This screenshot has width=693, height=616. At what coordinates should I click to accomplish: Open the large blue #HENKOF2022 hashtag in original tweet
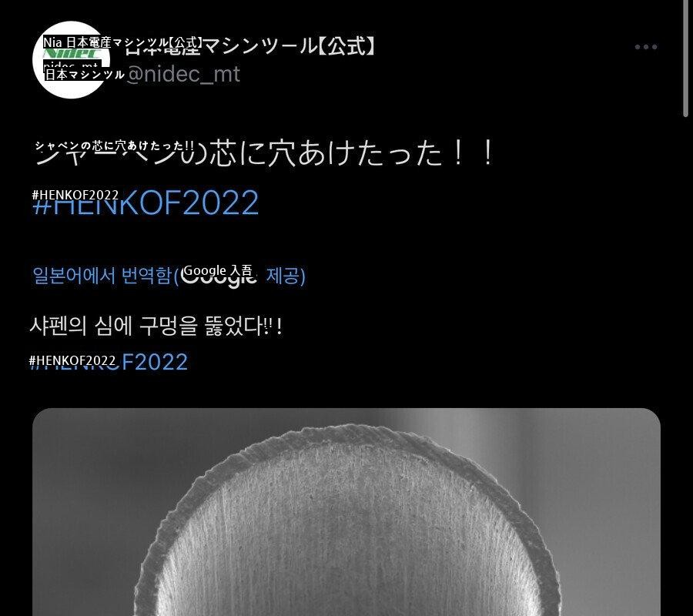tap(146, 203)
